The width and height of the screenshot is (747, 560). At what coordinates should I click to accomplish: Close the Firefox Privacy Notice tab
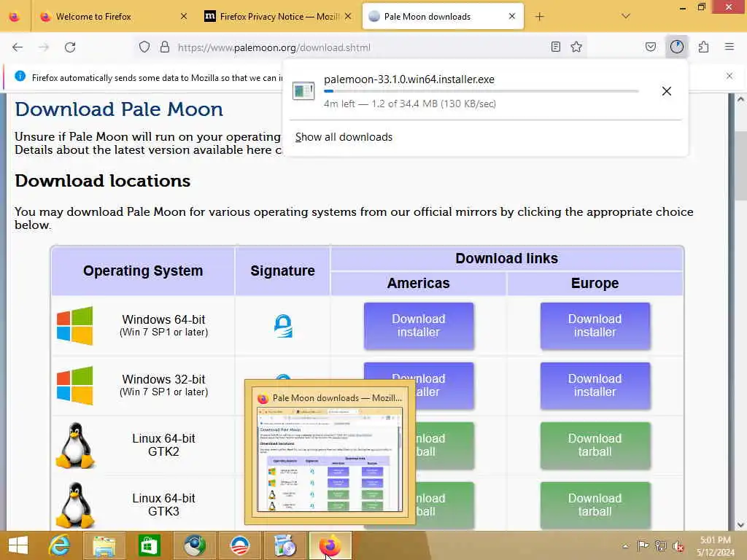pos(348,16)
